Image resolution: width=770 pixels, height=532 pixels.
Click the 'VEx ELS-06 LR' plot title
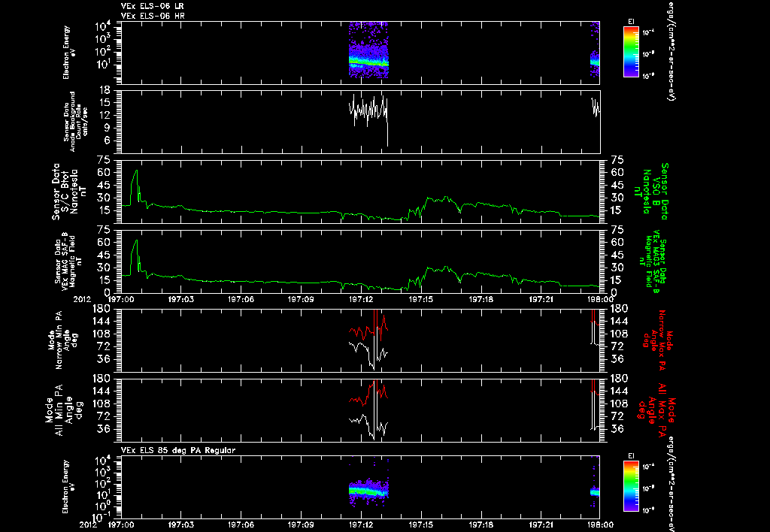coord(153,6)
